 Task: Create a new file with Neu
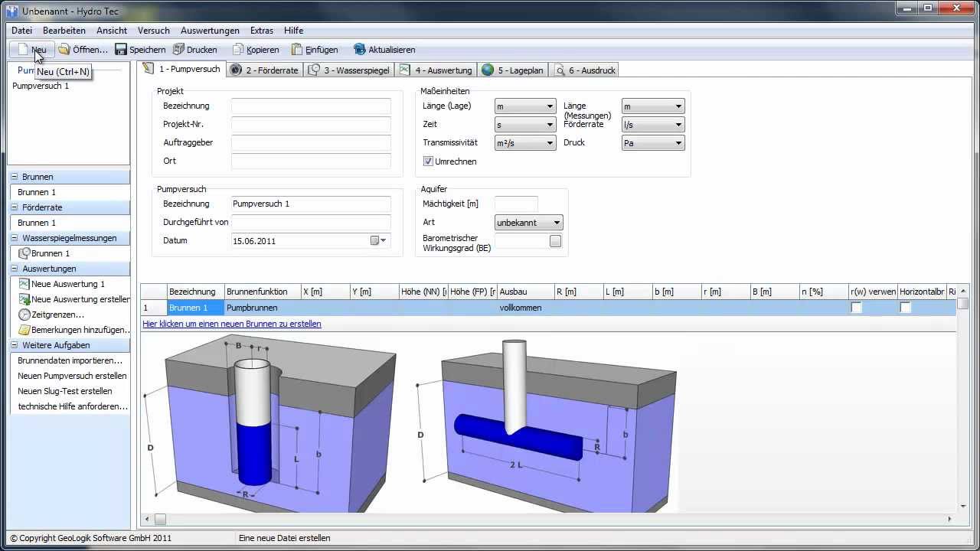coord(31,50)
